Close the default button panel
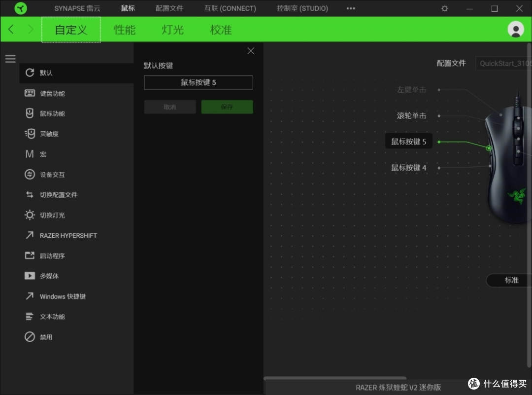 click(x=251, y=51)
